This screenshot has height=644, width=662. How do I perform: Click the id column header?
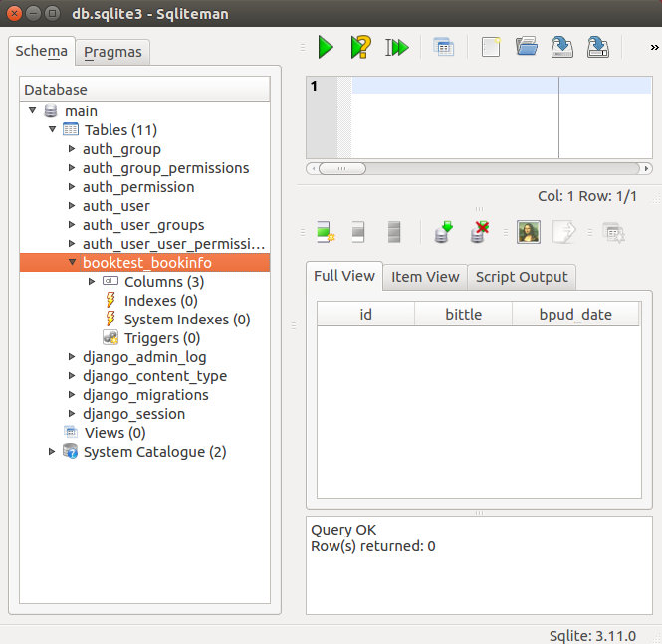pyautogui.click(x=365, y=314)
